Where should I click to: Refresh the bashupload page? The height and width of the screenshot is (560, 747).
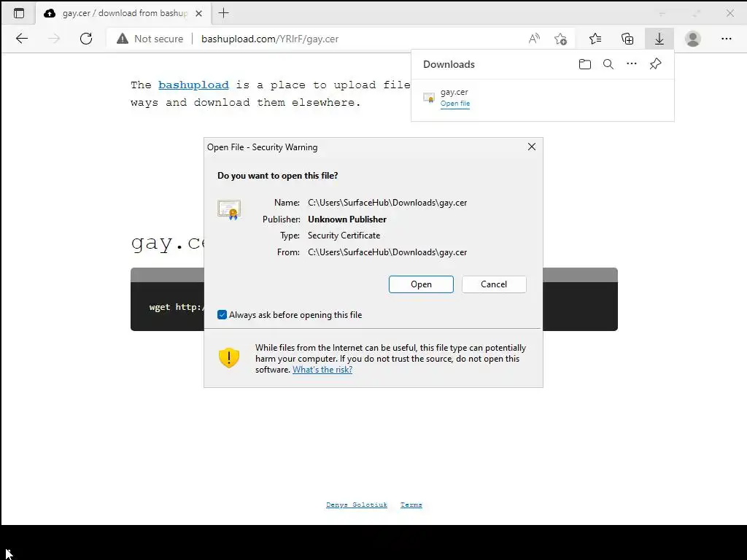[x=86, y=39]
